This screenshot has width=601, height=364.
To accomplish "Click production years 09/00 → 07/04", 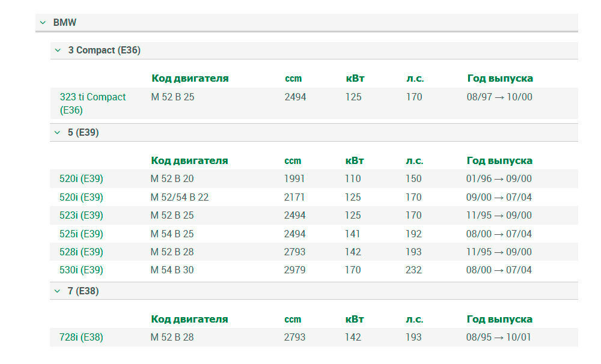I will pos(499,197).
